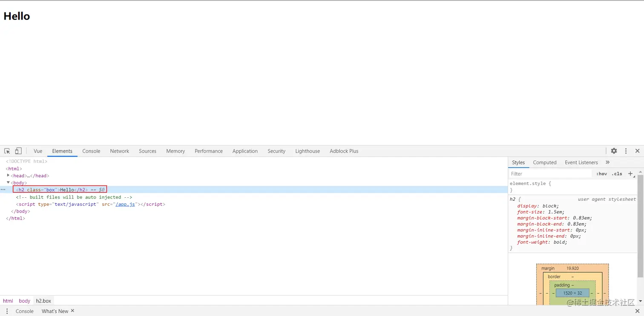Expand the head element node
Viewport: 644px width, 316px height.
[x=8, y=175]
